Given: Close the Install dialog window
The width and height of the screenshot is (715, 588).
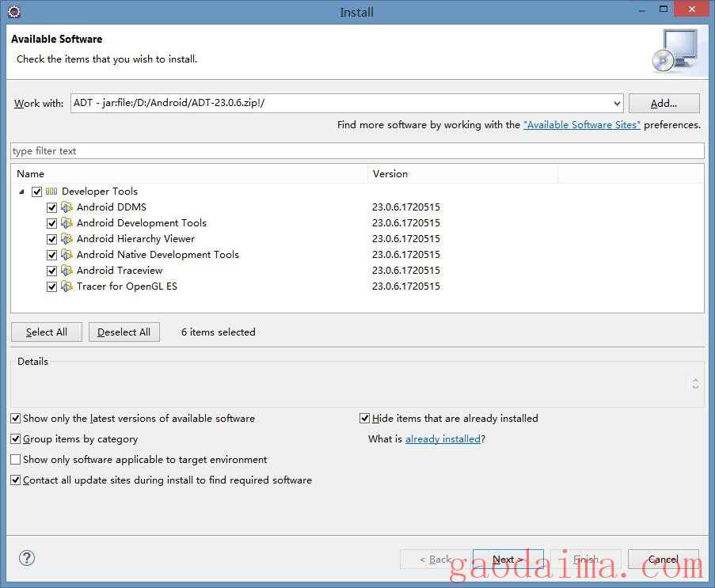Looking at the screenshot, I should pos(692,9).
